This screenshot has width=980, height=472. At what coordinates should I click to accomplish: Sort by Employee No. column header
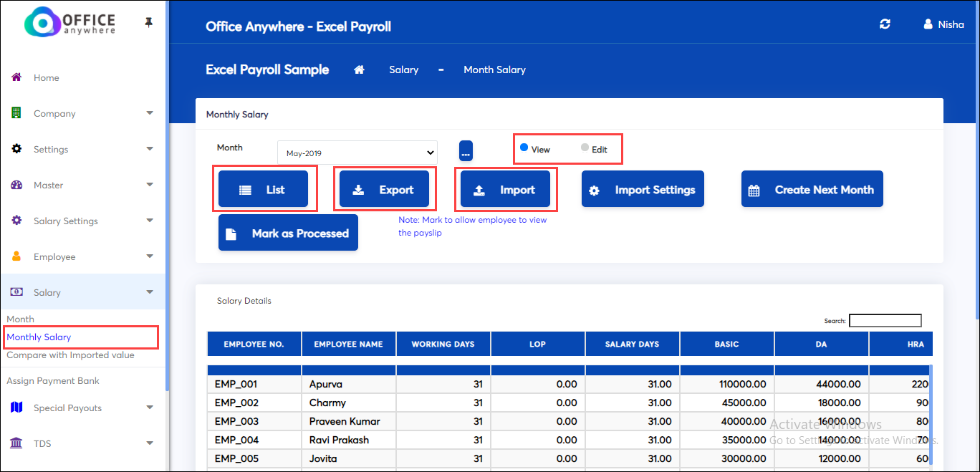254,344
